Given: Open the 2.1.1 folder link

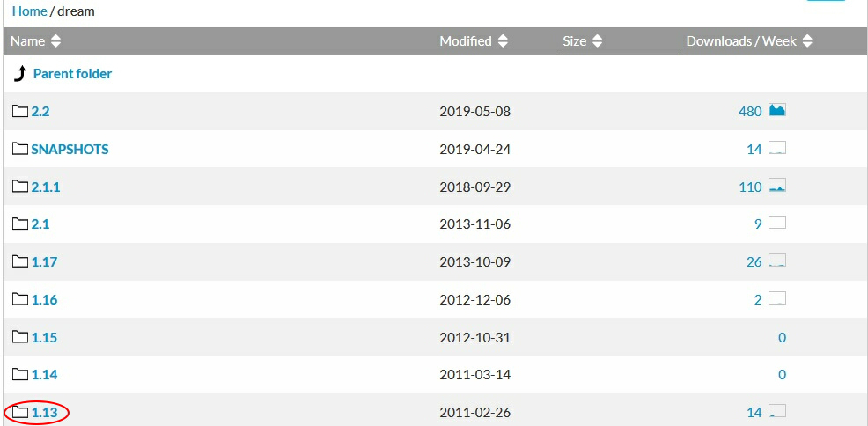Looking at the screenshot, I should (x=46, y=187).
